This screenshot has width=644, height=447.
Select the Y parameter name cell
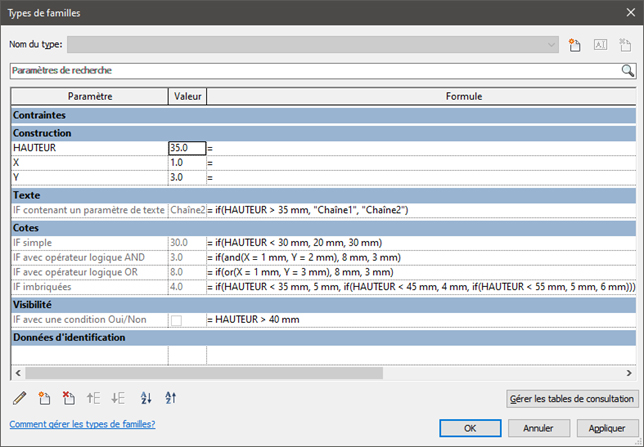(90, 177)
